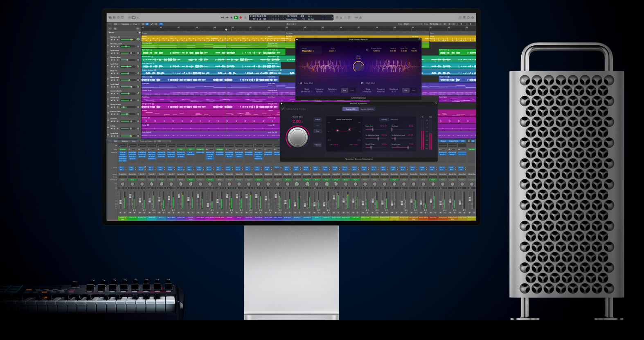Select Secondary in Quantec Room Simulator
This screenshot has height=340, width=644.
point(394,120)
